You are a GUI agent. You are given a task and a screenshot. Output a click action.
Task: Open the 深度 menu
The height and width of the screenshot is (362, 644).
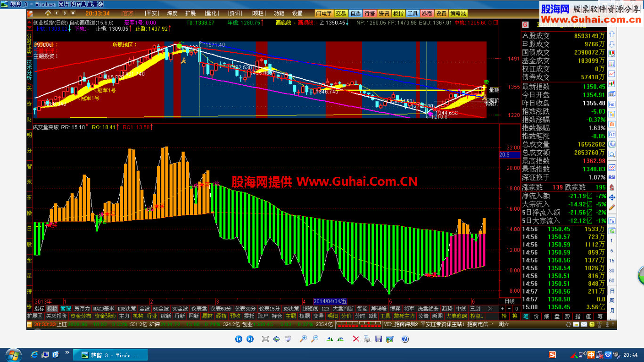172,13
